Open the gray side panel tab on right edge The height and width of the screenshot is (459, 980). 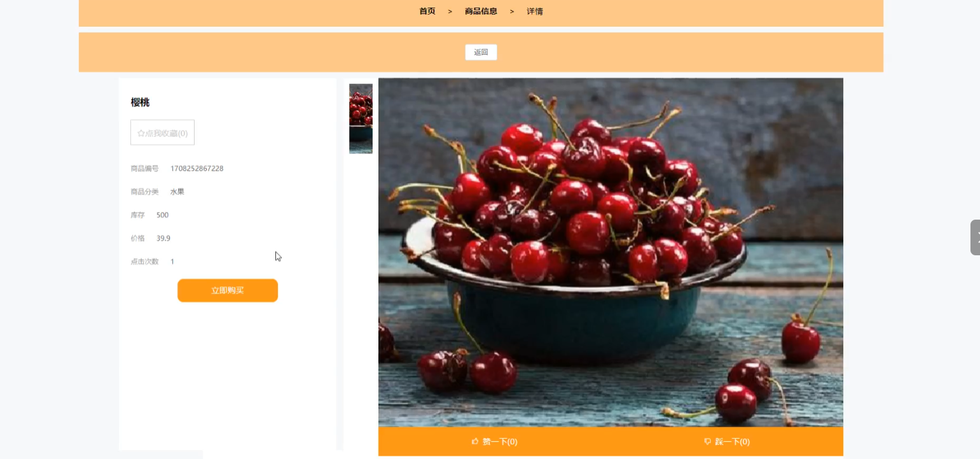pos(976,237)
